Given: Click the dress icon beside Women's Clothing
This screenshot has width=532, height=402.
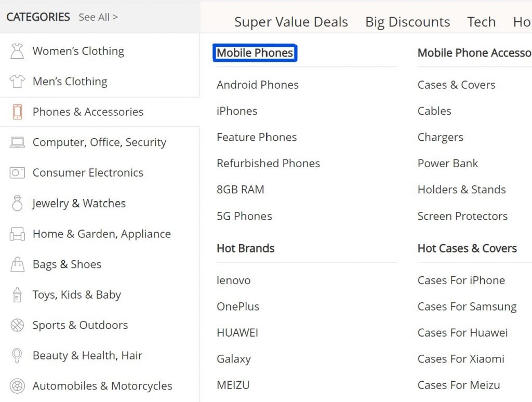Looking at the screenshot, I should (17, 51).
